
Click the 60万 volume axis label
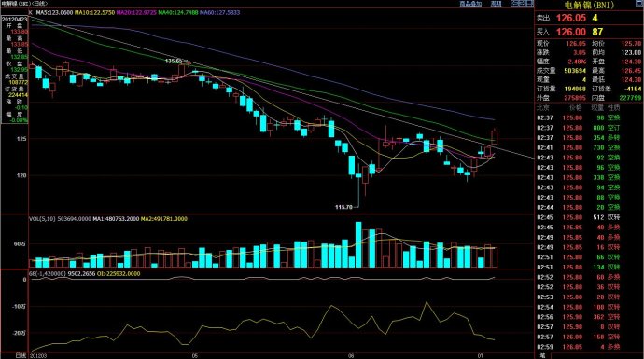coord(21,243)
